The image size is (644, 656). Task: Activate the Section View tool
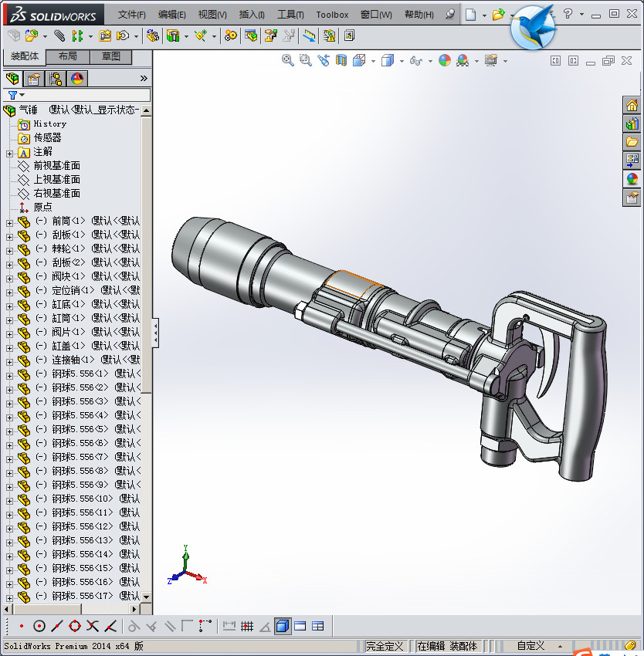340,60
